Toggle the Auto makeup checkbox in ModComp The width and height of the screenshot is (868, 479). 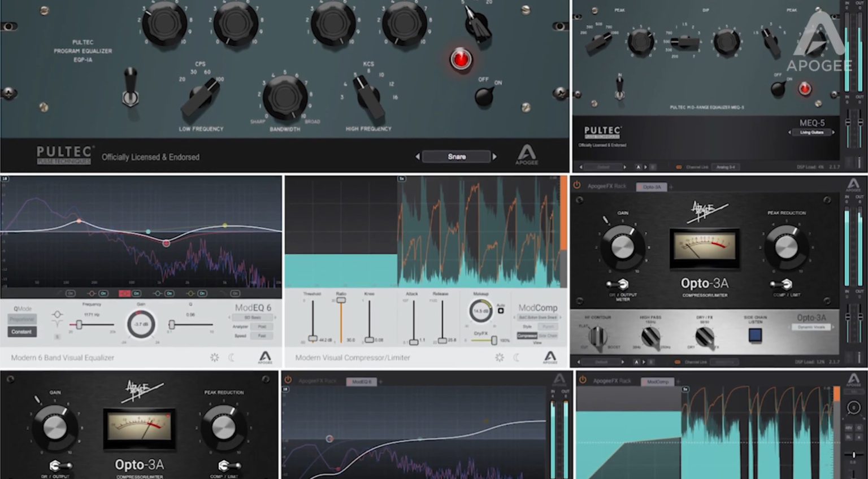(501, 311)
